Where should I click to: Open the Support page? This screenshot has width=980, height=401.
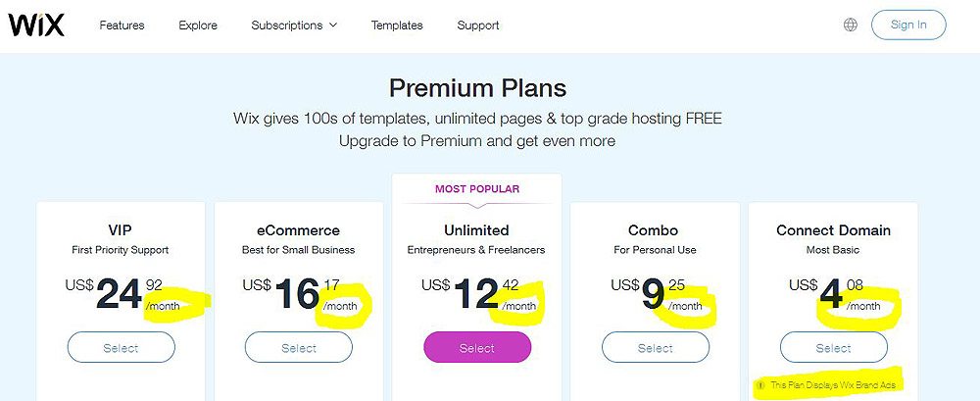(478, 25)
